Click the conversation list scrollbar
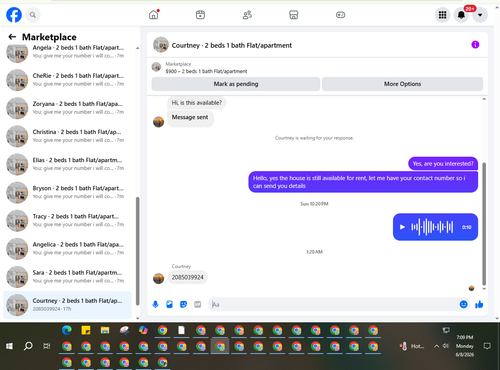Viewport: 500px width, 370px height. tap(137, 251)
